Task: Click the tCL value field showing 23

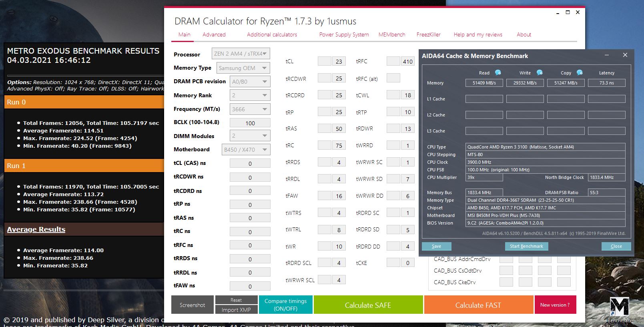Action: (x=339, y=61)
